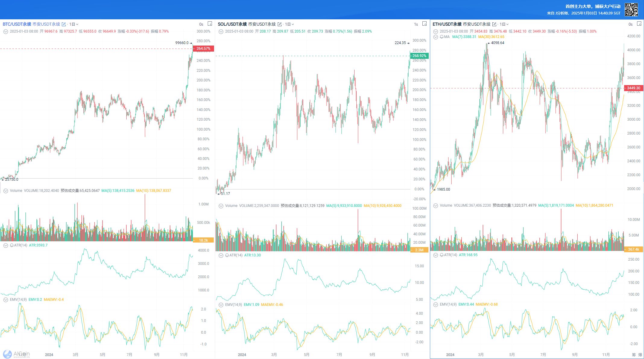Maximize the BTC chart panel

coord(210,24)
